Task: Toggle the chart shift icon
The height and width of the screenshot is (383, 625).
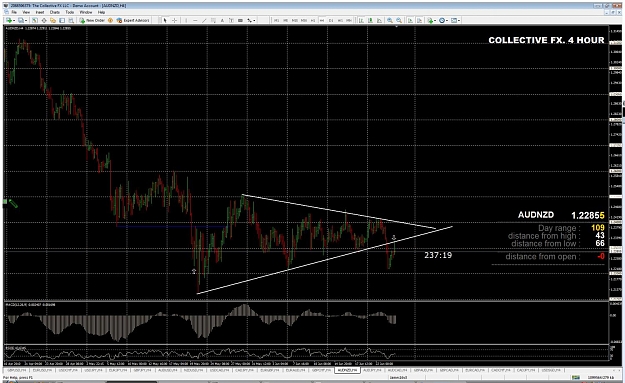Action: [x=420, y=20]
